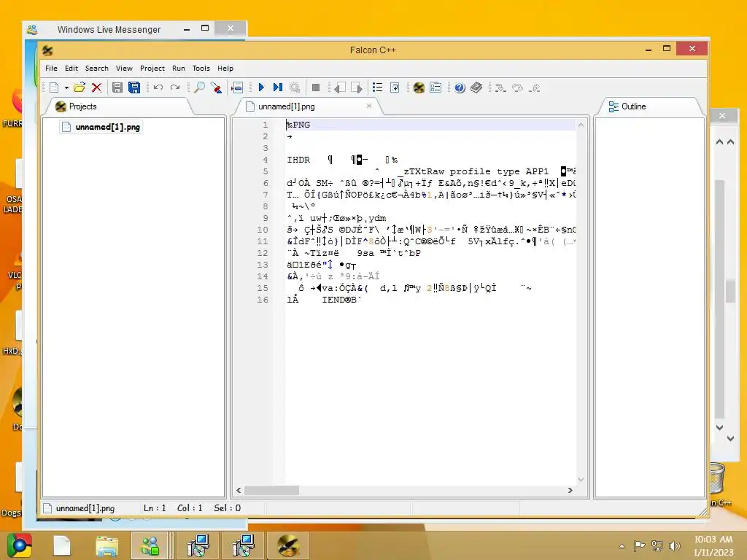Image resolution: width=747 pixels, height=560 pixels.
Task: Open Find with magnifier icon
Action: coord(199,87)
